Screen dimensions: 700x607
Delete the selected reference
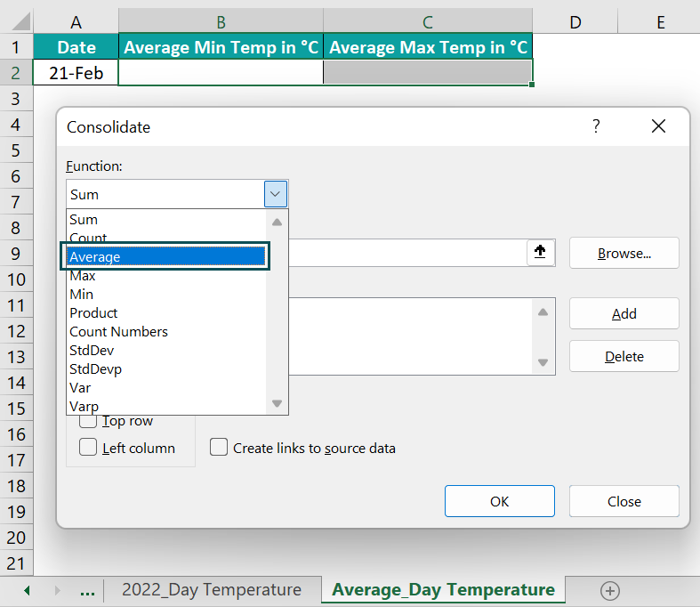click(624, 356)
